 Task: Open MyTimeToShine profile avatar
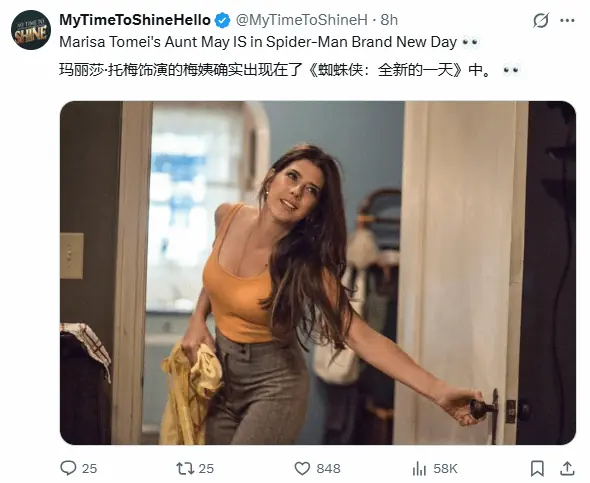point(31,30)
